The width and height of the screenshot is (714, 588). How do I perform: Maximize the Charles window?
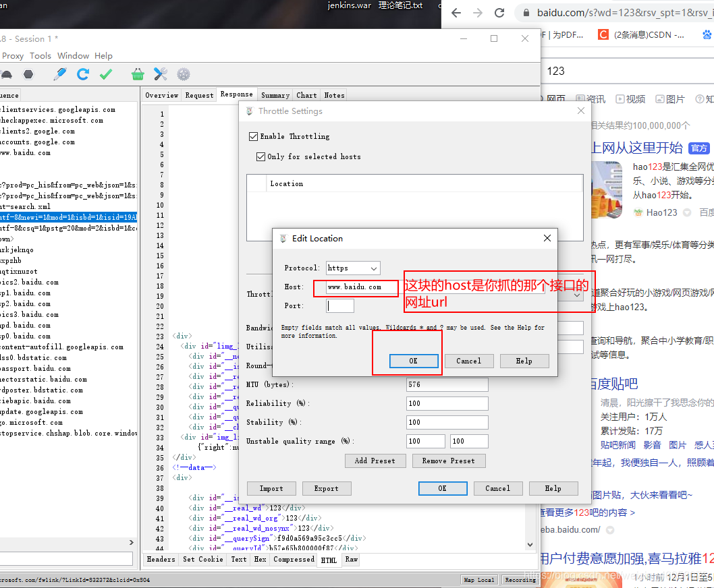[x=494, y=38]
